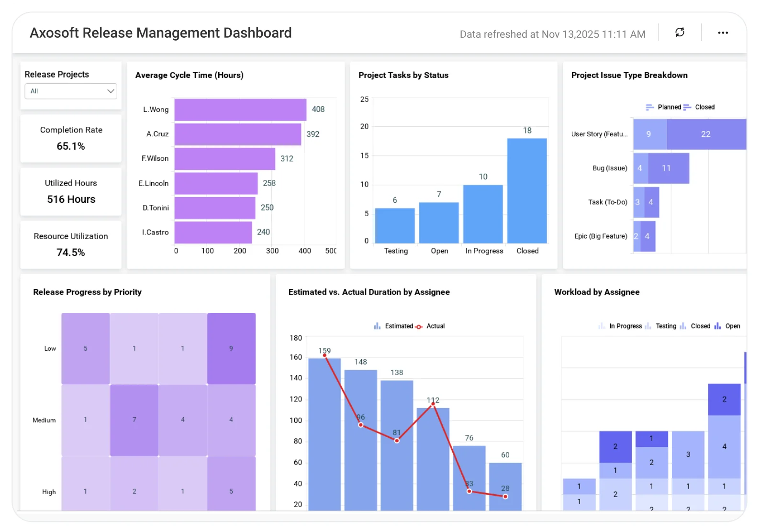Click Bug planned segment showing 4

tap(641, 168)
